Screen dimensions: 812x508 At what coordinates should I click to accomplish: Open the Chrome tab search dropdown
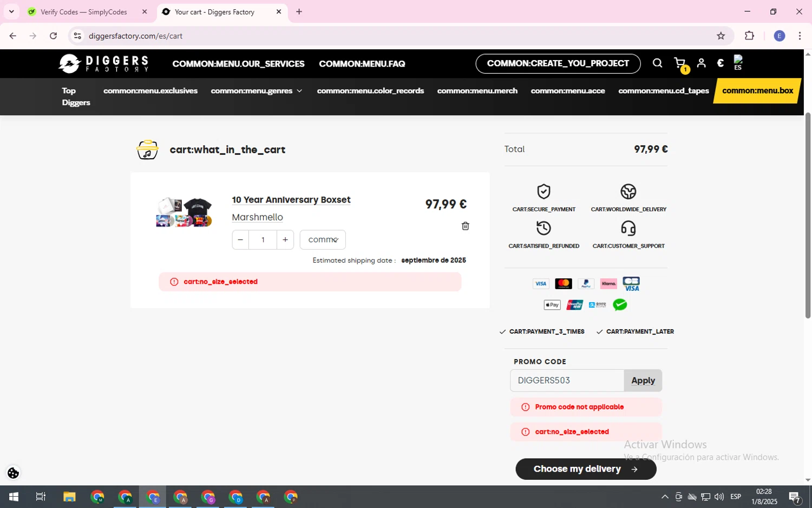pyautogui.click(x=11, y=11)
